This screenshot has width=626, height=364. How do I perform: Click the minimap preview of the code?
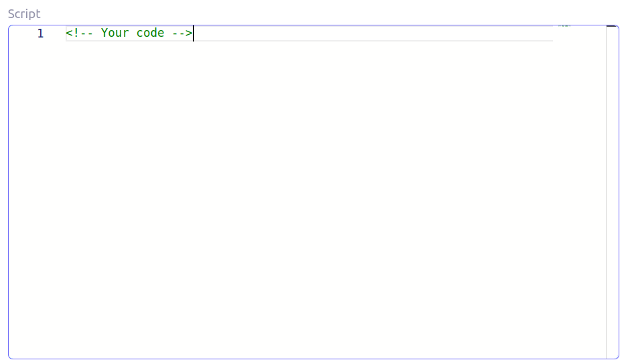pos(564,26)
